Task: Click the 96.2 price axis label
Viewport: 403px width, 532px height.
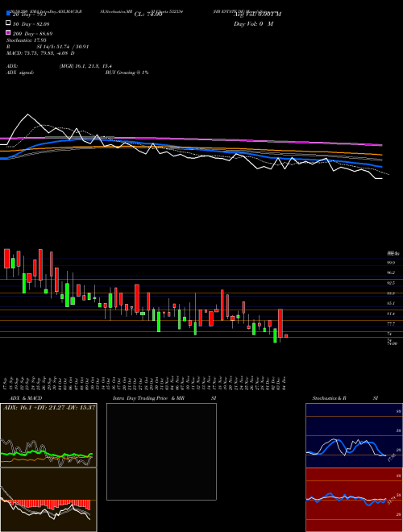Action: (392, 272)
